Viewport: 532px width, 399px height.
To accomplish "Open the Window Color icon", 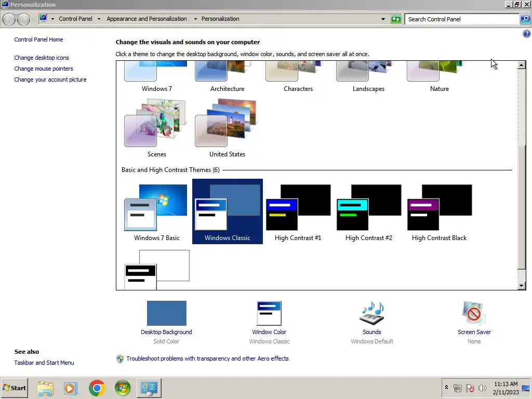I will click(x=269, y=313).
